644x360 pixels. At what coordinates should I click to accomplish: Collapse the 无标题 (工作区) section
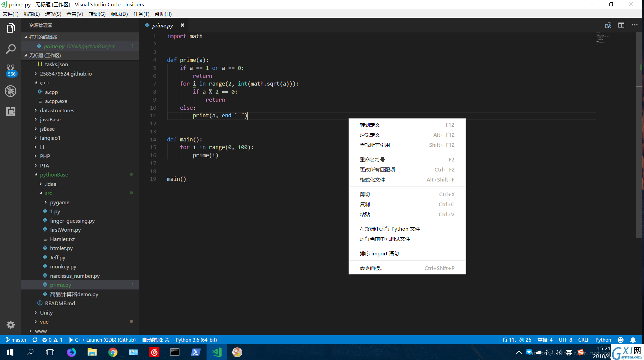pos(80,55)
